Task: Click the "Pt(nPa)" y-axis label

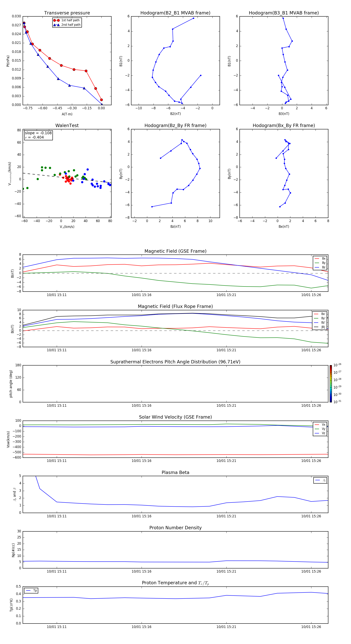Action: point(8,61)
